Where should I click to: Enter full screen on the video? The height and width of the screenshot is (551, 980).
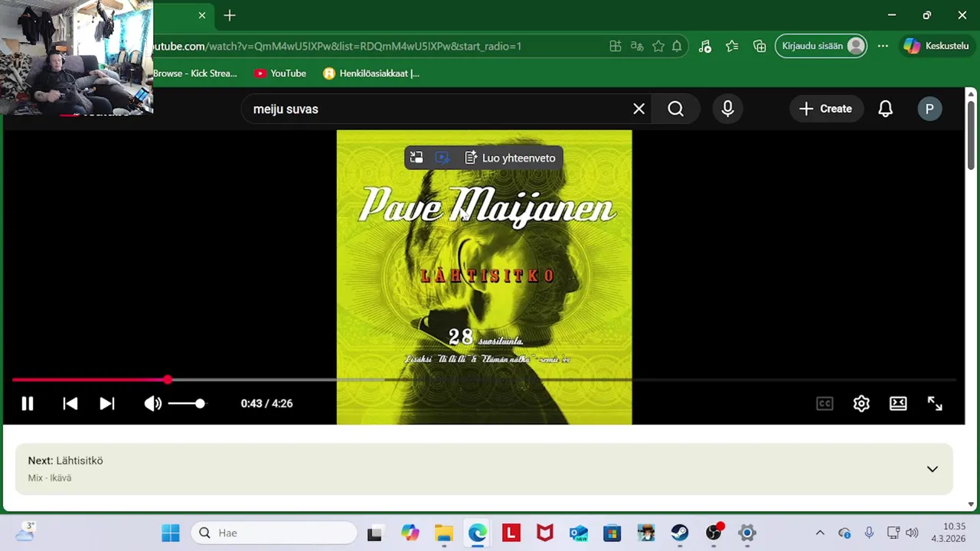935,403
